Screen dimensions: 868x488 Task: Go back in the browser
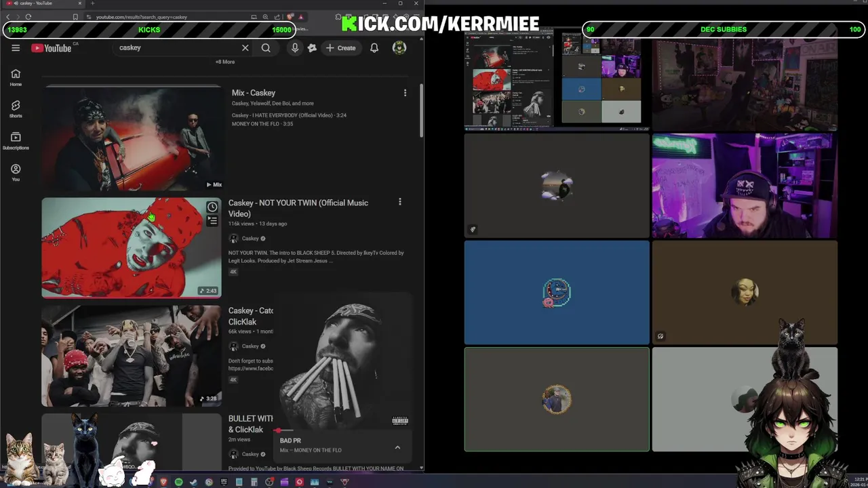(x=8, y=17)
